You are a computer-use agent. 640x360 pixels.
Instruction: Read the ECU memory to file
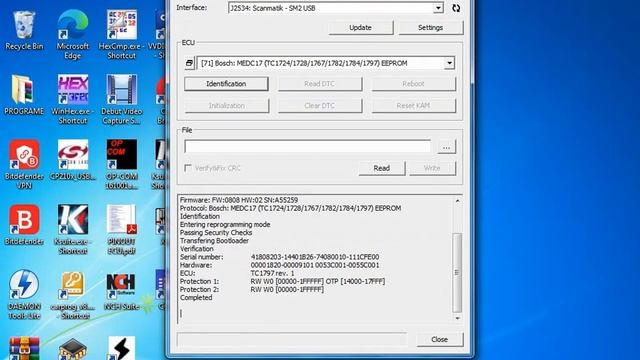[382, 168]
